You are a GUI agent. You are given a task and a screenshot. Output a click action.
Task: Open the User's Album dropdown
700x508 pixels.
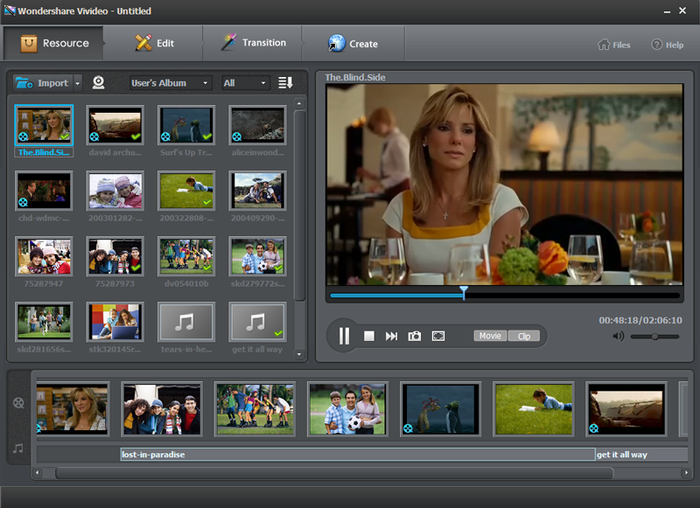tap(170, 83)
